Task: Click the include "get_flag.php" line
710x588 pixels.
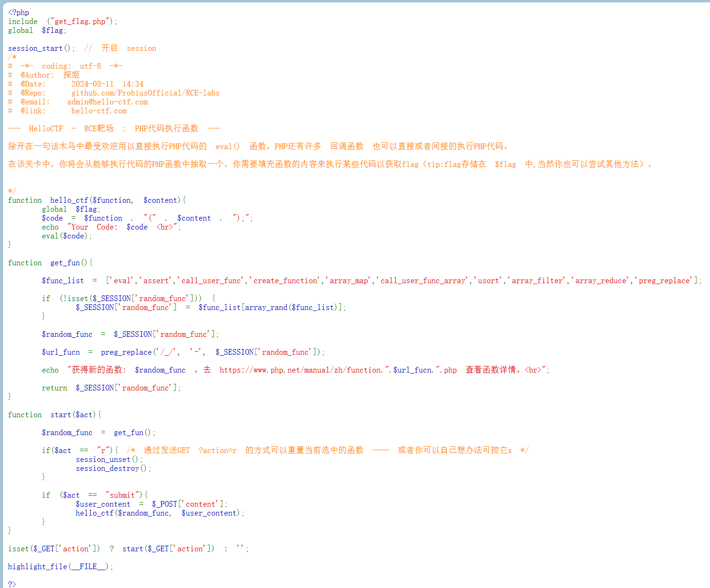Action: coord(63,22)
